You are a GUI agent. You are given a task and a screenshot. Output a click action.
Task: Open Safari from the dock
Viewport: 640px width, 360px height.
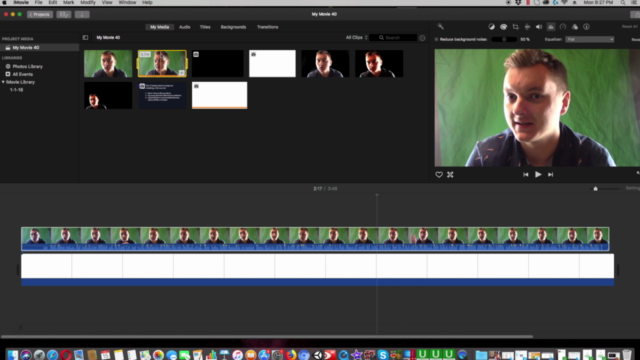tap(52, 355)
